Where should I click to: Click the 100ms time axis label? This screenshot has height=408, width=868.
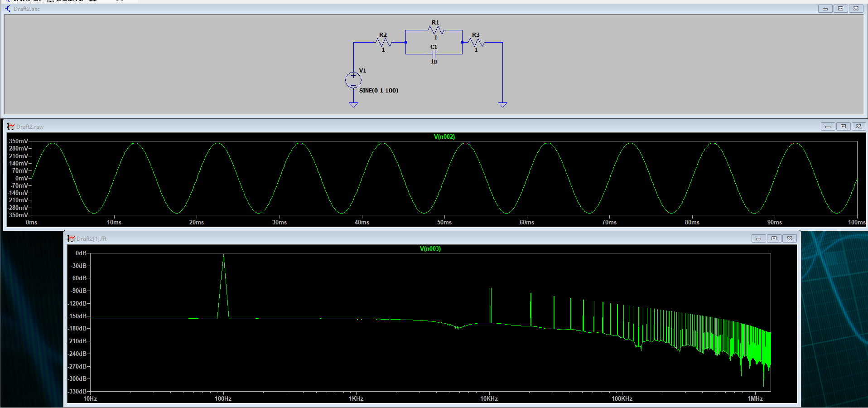coord(857,223)
